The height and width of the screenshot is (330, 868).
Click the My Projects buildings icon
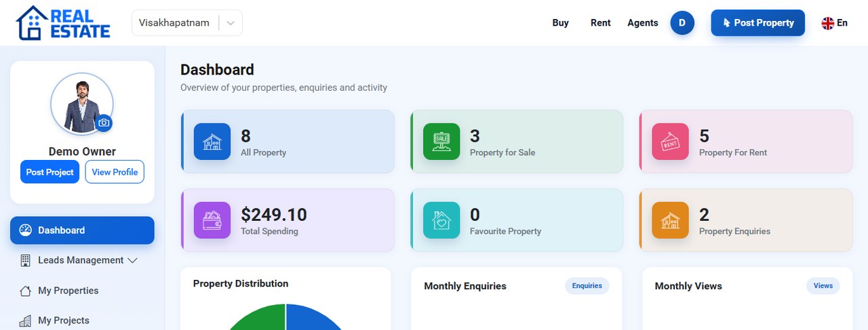pyautogui.click(x=26, y=321)
